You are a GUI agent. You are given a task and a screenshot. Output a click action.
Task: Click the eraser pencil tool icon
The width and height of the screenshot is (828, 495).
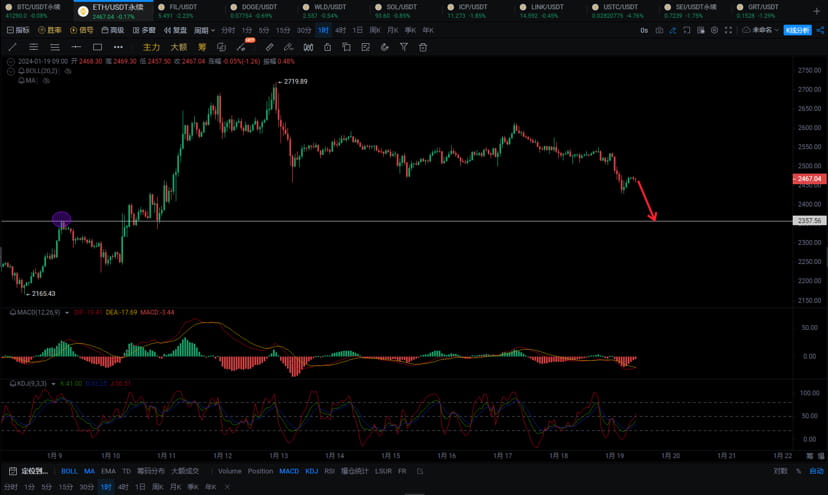(288, 48)
